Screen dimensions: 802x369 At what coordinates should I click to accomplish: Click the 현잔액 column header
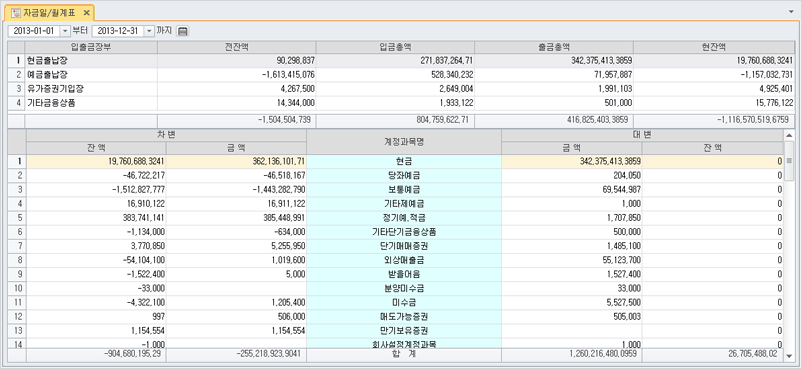[714, 47]
